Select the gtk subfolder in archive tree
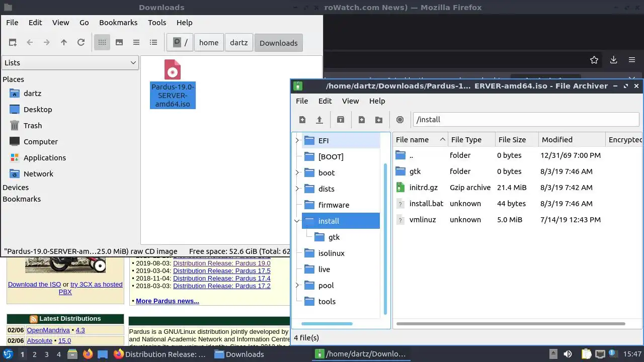Viewport: 644px width, 362px height. (334, 237)
